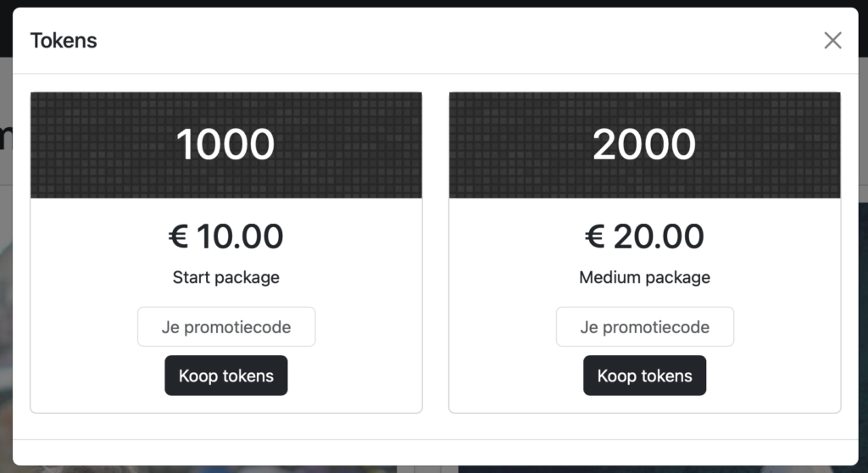This screenshot has width=868, height=473.
Task: Click the 1000 tokens number heading
Action: 225,145
